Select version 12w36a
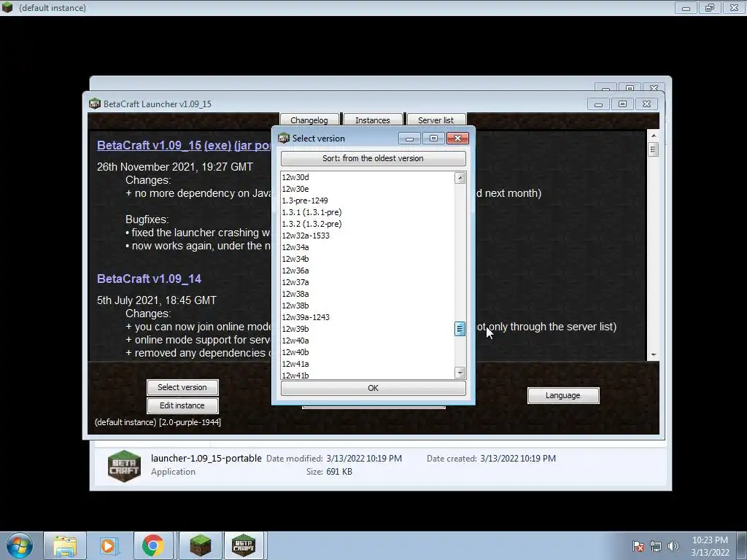The width and height of the screenshot is (747, 560). [368, 271]
